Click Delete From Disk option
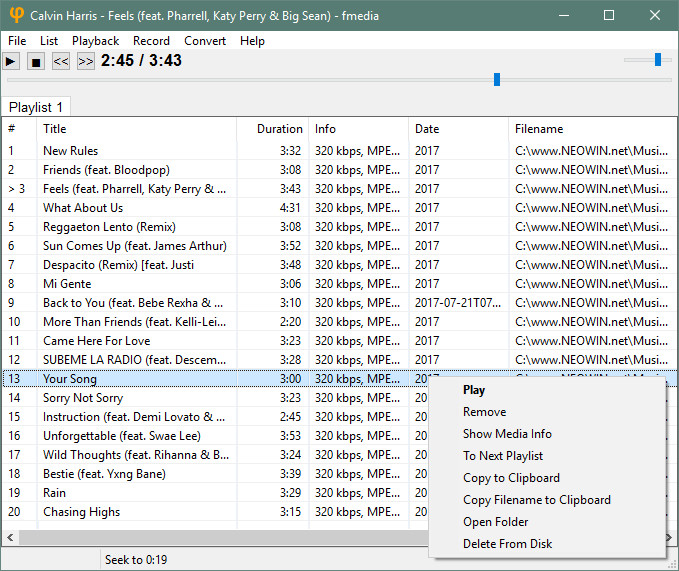 [x=507, y=544]
